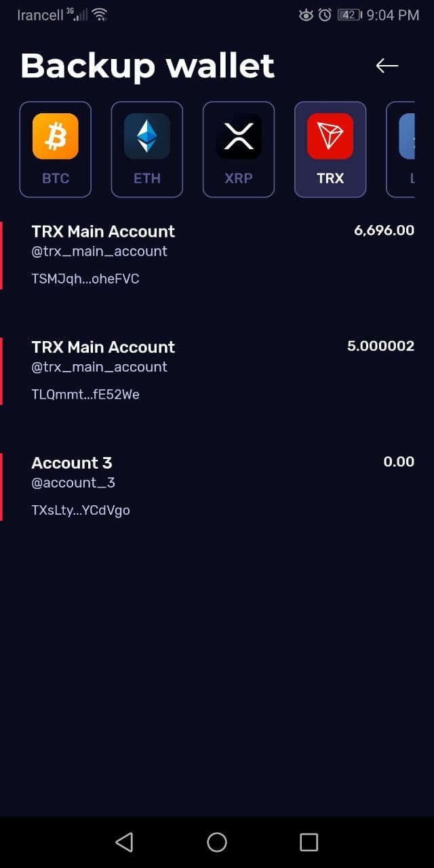Switch to the XRP tab
Screen dimensions: 434x868
[238, 149]
